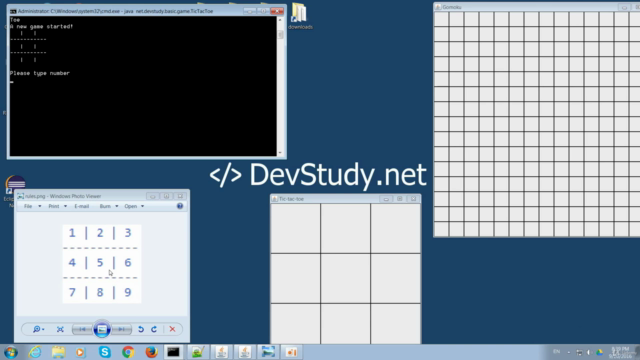Delete image with red X icon

point(172,329)
